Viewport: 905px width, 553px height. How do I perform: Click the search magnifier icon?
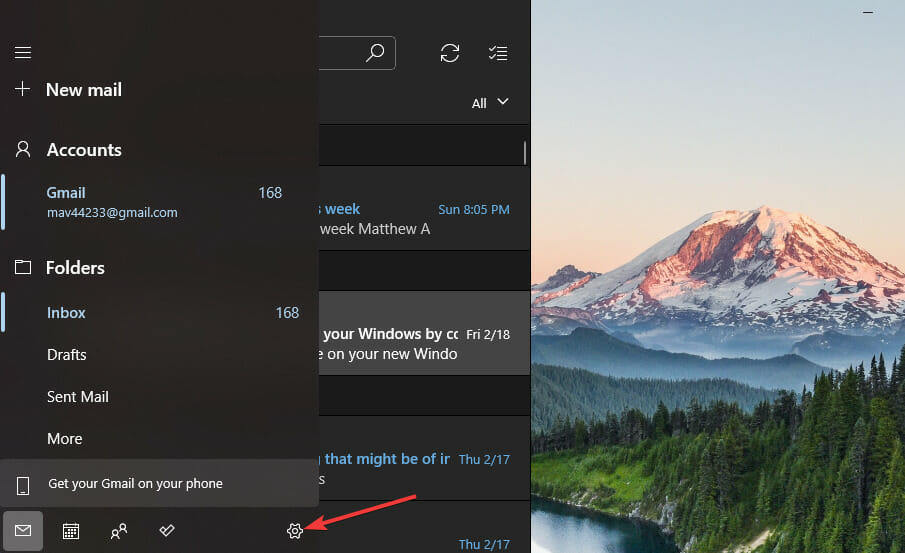pos(375,53)
